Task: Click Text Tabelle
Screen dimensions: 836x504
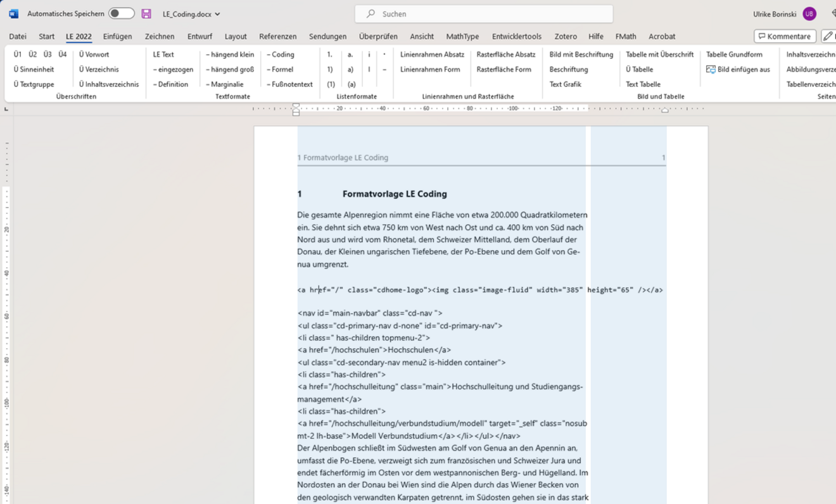Action: (643, 84)
